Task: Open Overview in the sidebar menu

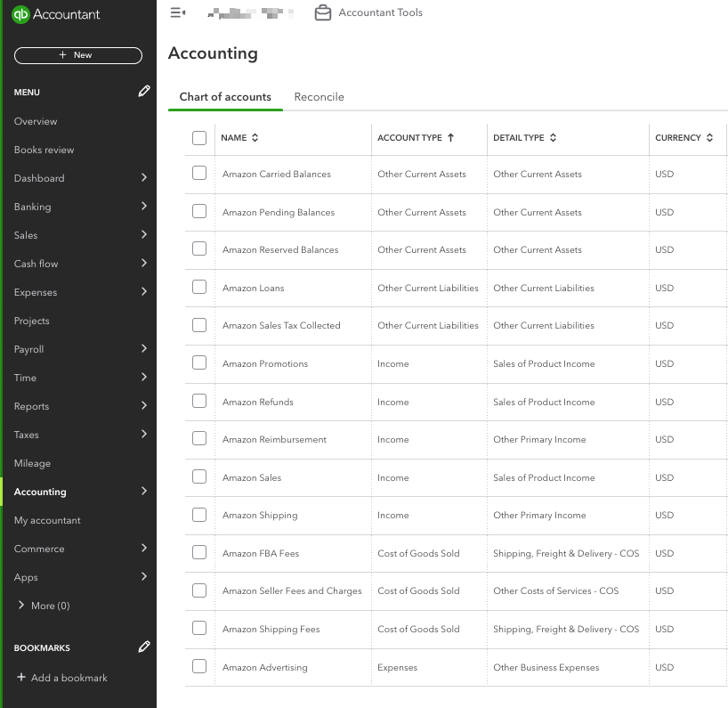Action: (x=36, y=121)
